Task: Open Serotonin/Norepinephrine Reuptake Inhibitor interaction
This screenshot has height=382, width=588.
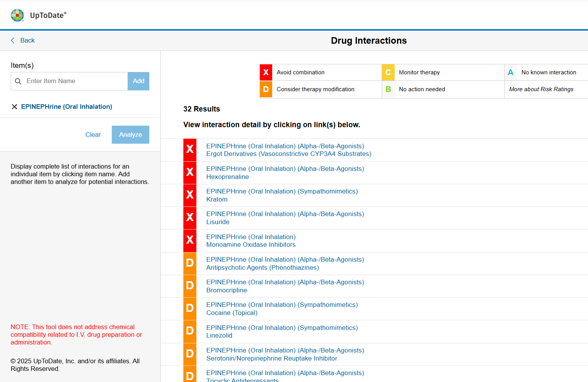Action: point(271,358)
